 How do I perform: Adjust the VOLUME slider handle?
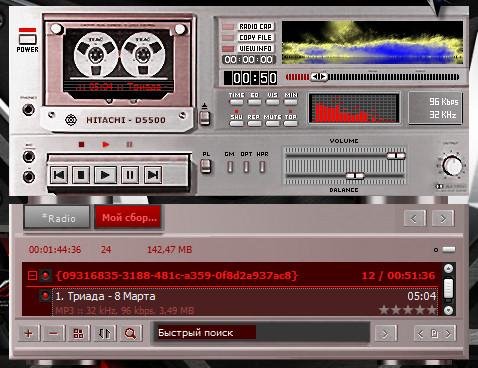[x=396, y=156]
